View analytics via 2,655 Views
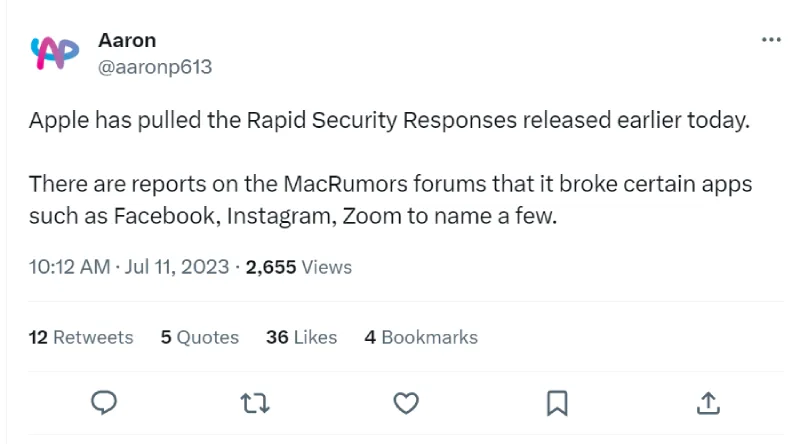Screen dimensions: 800x444 [298, 267]
